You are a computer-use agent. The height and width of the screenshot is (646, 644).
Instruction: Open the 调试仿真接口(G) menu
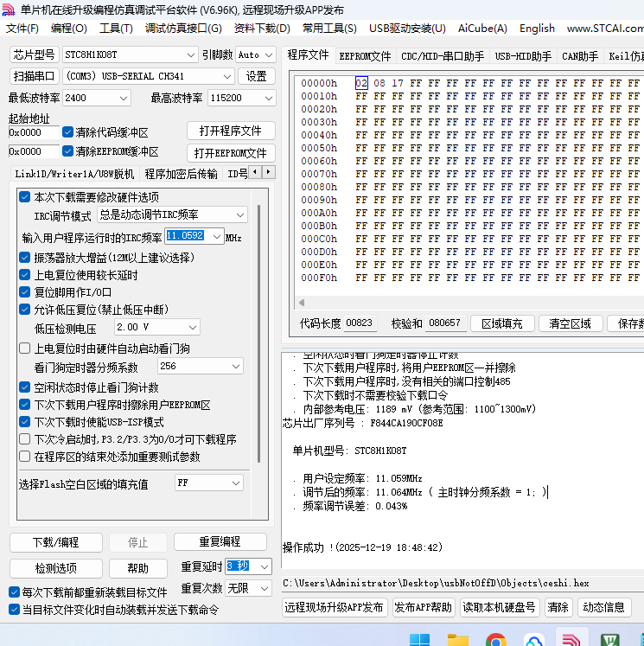pos(183,28)
